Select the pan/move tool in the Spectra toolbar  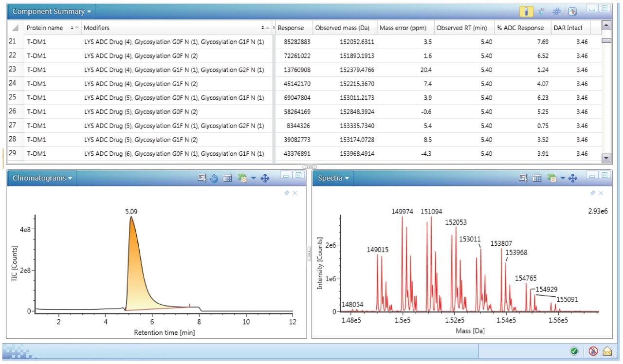coord(572,178)
